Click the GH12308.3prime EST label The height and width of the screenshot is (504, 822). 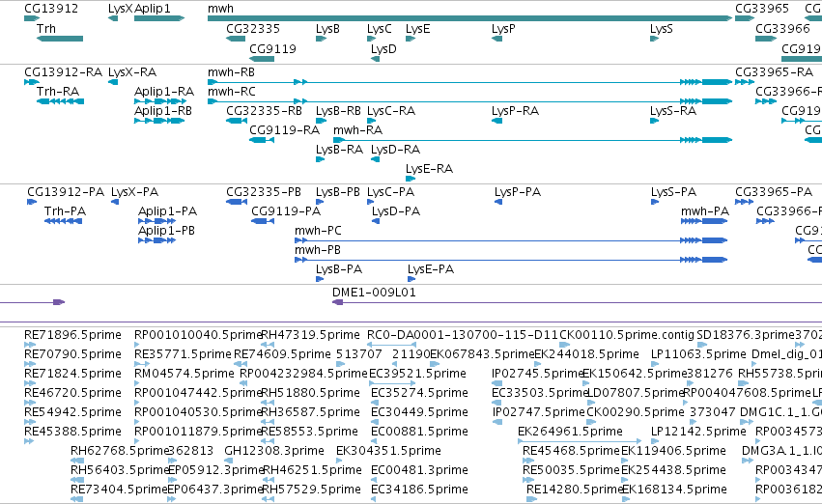[274, 451]
